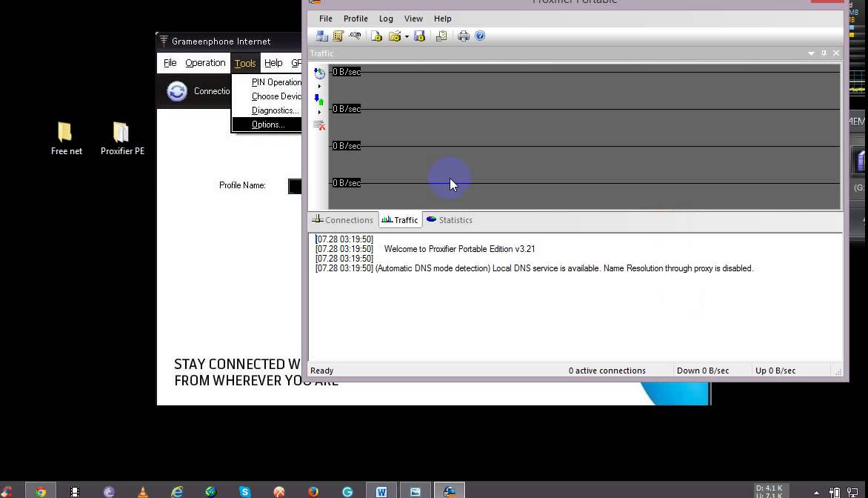868x498 pixels.
Task: Click the clear traffic red X icon
Action: (x=319, y=125)
